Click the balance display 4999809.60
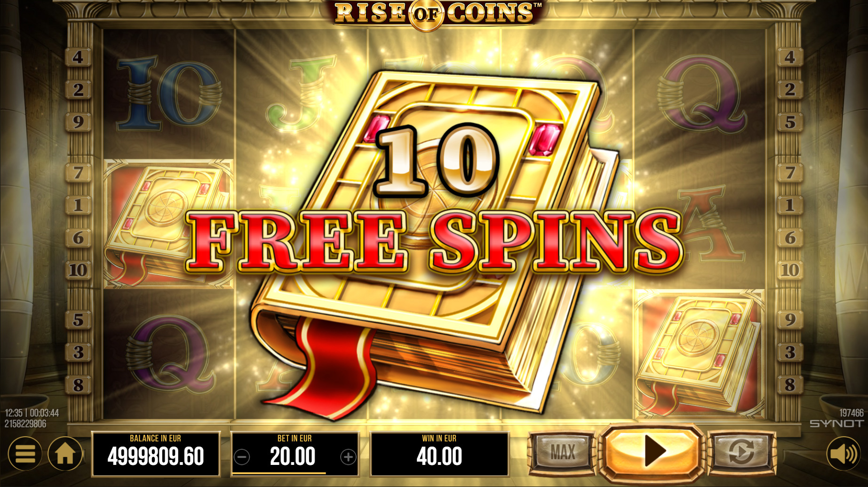 point(156,454)
